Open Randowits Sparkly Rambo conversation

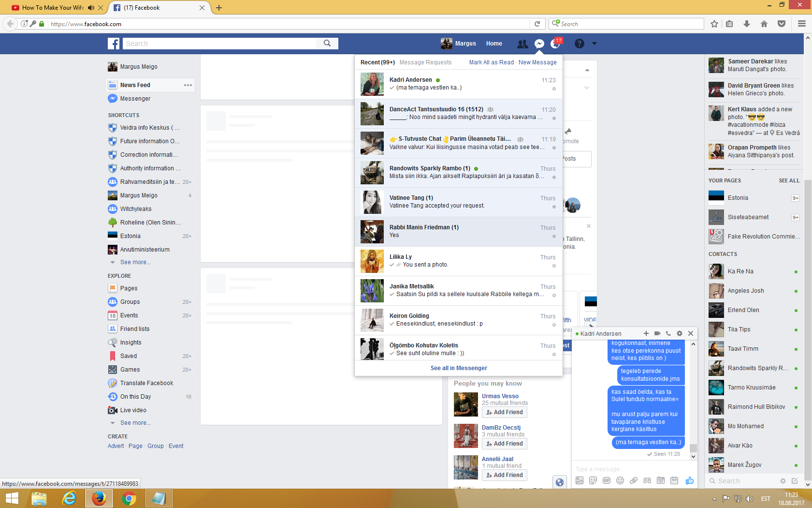[x=459, y=173]
